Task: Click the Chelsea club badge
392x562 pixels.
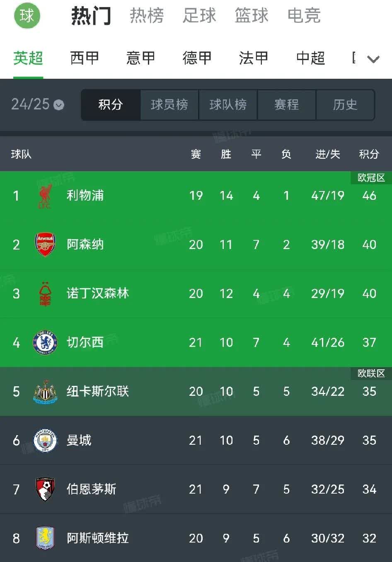Action: coord(46,342)
